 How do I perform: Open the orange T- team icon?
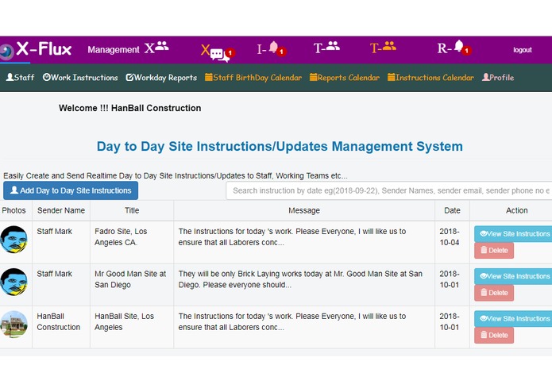coord(383,47)
